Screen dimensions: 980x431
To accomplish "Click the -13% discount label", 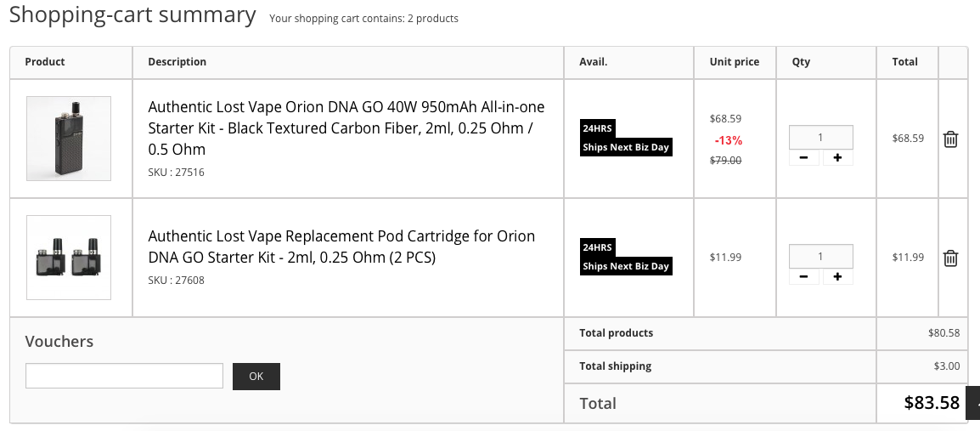I will point(728,139).
